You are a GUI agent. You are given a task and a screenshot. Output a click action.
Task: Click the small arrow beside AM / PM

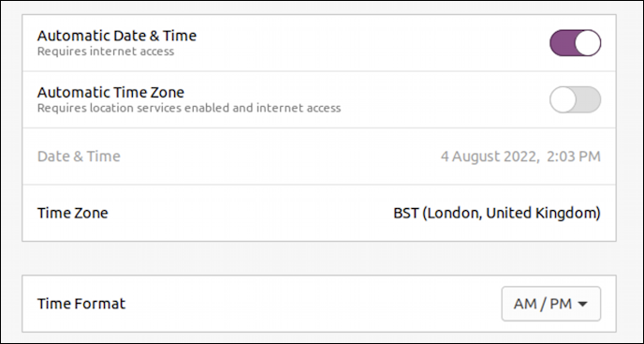[582, 304]
